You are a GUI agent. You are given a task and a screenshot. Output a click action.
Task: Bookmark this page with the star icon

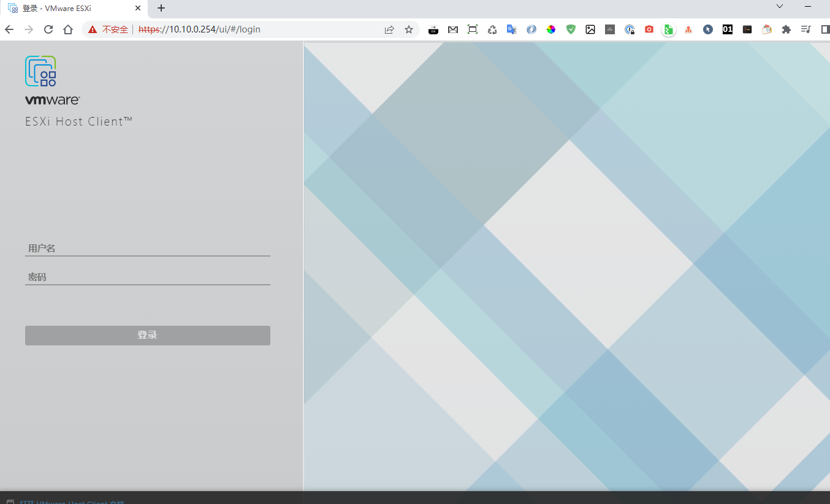(x=409, y=29)
